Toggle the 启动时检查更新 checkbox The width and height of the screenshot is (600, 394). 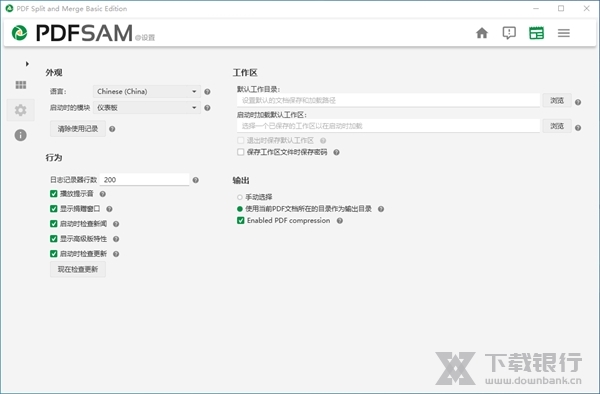pyautogui.click(x=54, y=254)
